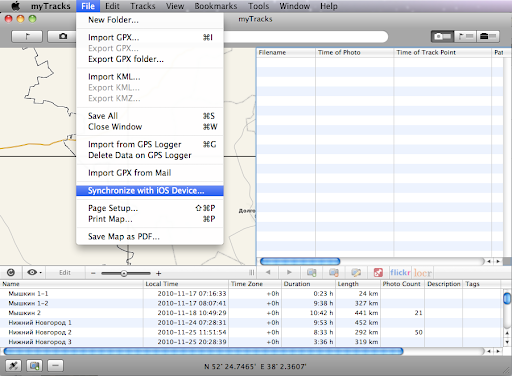Viewport: 512px width, 376px height.
Task: Choose Import GPX from Mail
Action: (x=150, y=173)
